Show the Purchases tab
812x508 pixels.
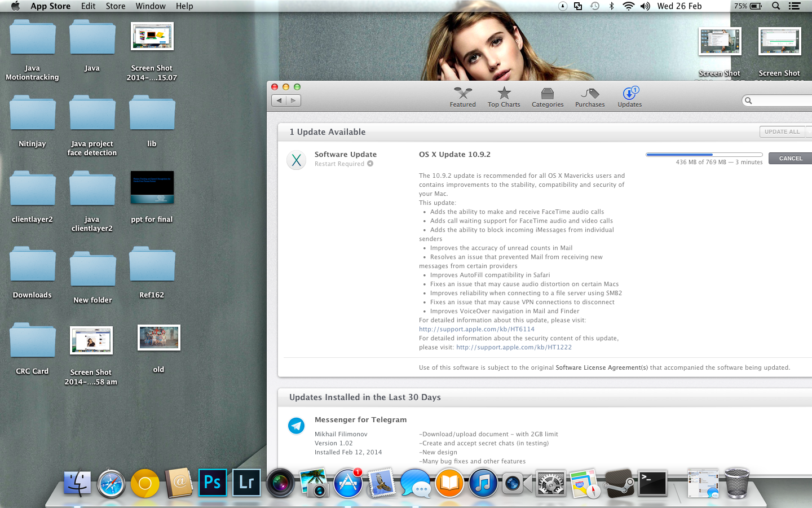click(x=590, y=97)
